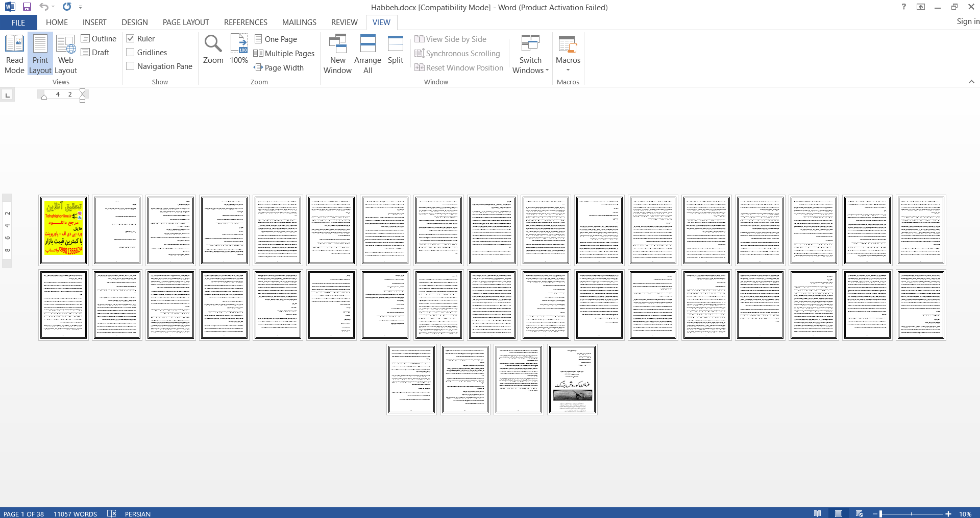Click Sign in link
Screen dimensions: 980x518
coord(968,21)
